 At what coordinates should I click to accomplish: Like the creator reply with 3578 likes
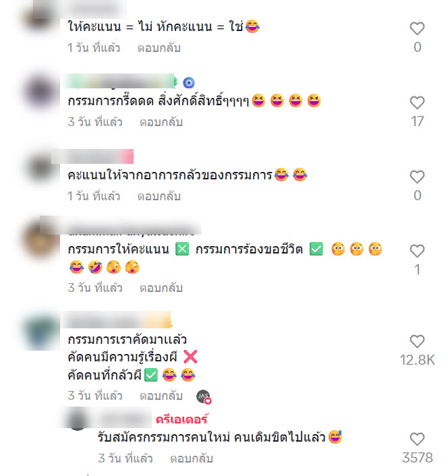point(417,439)
